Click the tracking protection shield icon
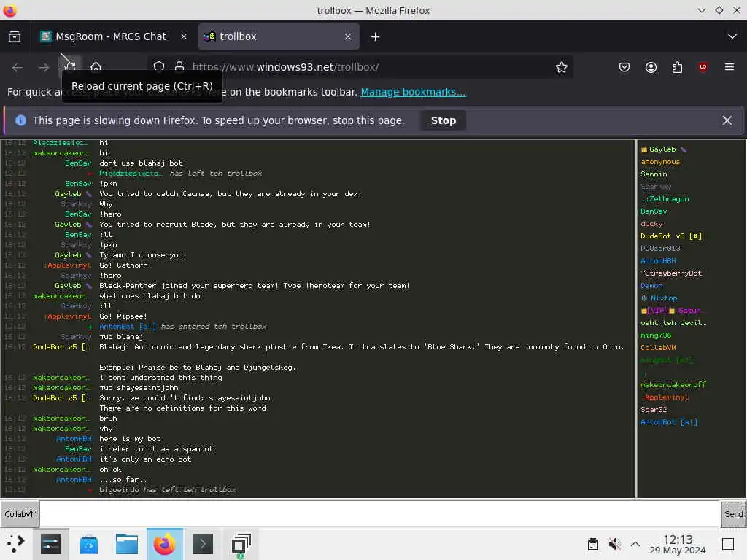This screenshot has height=560, width=747. (159, 67)
